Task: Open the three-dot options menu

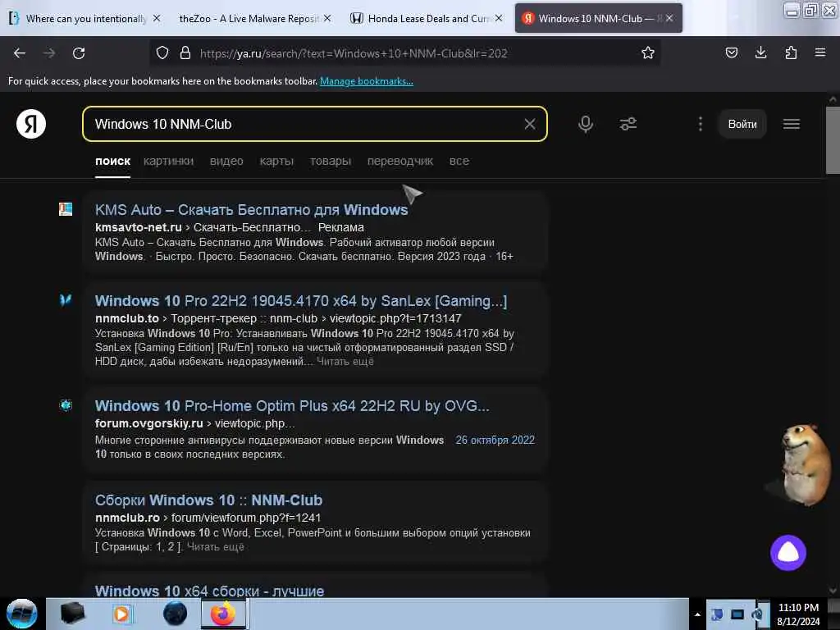Action: pyautogui.click(x=701, y=125)
